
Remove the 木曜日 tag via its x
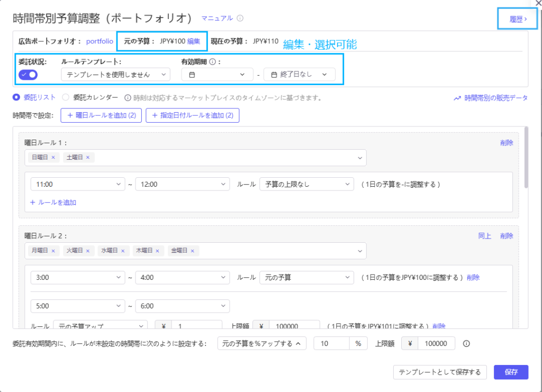[157, 251]
